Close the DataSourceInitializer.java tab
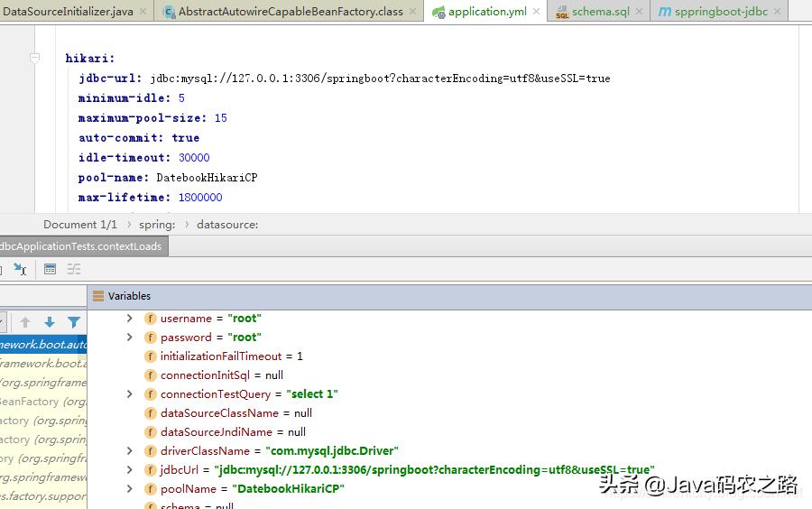 tap(143, 12)
